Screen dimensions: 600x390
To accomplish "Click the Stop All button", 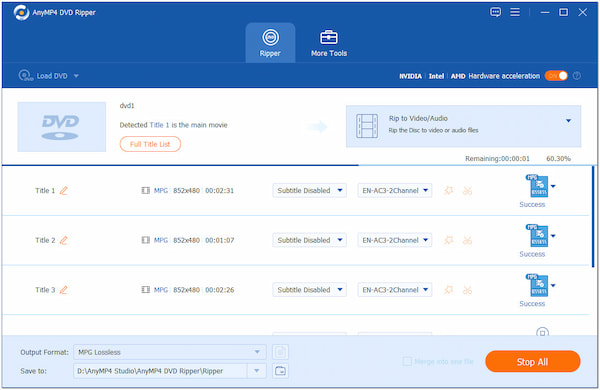I will 533,362.
